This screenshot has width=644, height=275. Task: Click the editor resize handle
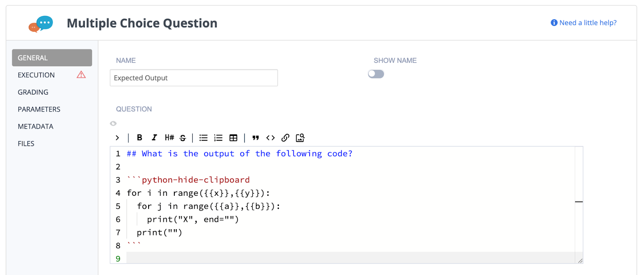pyautogui.click(x=580, y=261)
